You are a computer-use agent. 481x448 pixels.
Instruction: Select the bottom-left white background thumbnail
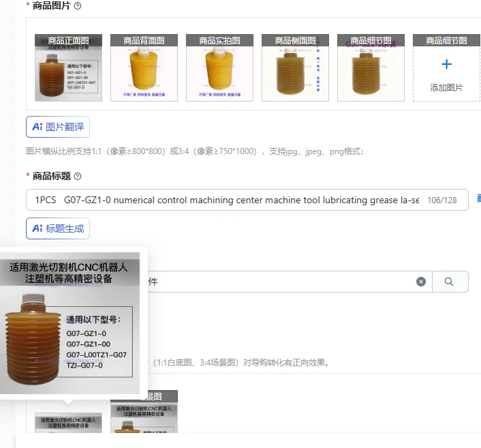68,423
